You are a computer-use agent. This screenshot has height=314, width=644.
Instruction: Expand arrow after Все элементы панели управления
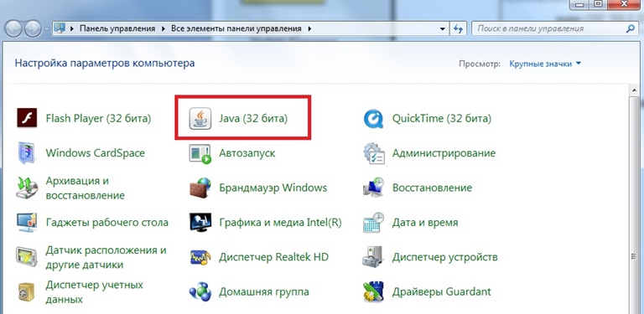tap(309, 28)
